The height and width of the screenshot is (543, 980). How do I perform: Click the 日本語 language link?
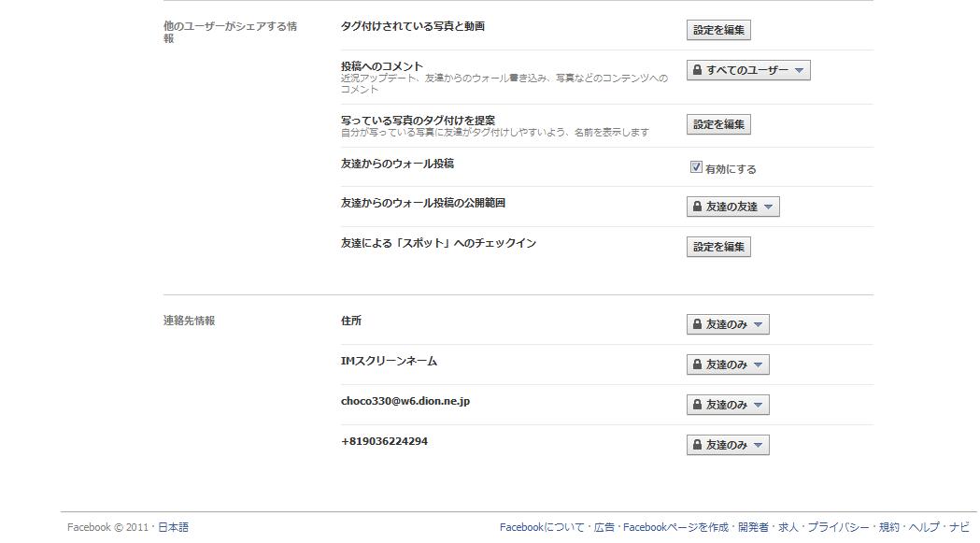tap(173, 527)
